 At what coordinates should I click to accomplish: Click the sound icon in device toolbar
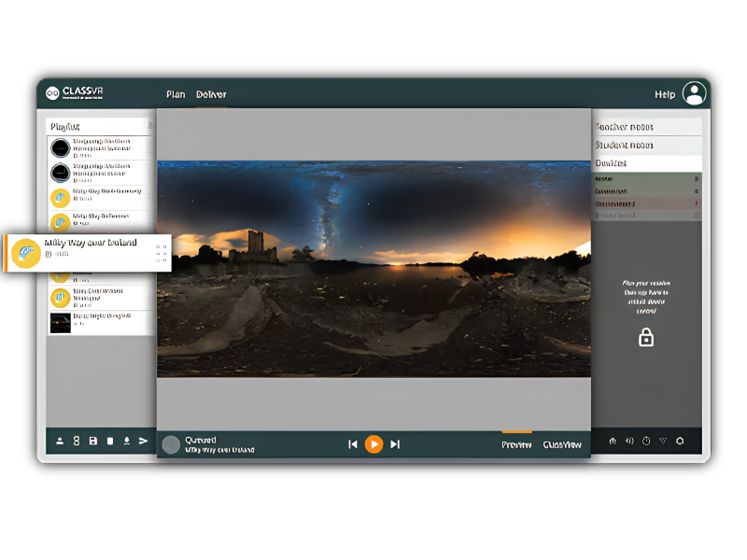629,441
